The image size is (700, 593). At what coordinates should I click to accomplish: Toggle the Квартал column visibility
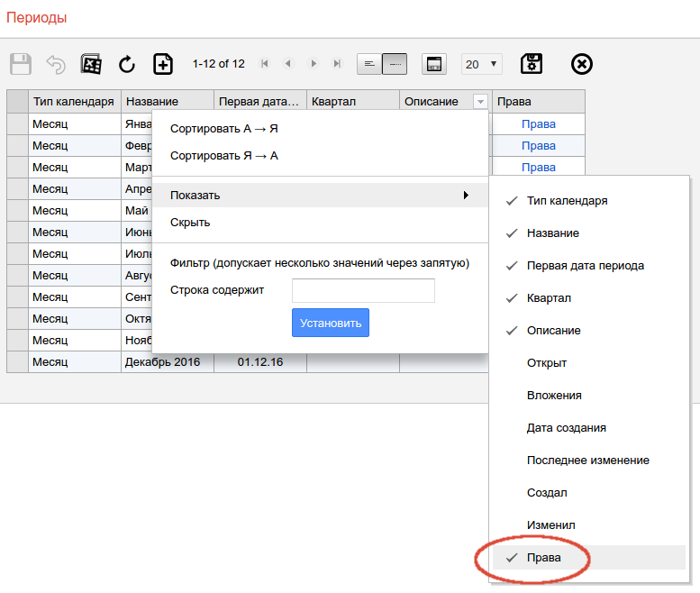pyautogui.click(x=549, y=298)
